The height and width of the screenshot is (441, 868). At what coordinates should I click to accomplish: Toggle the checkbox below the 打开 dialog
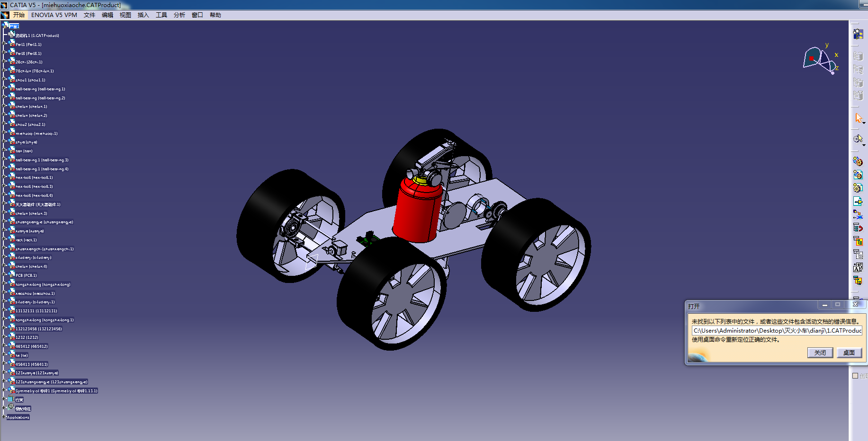855,376
